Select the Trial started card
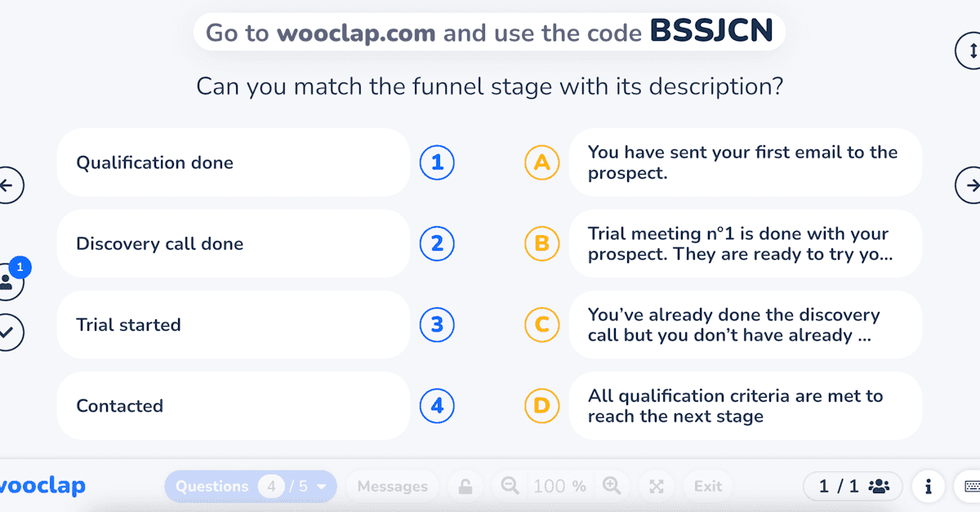The image size is (980, 512). [x=233, y=325]
